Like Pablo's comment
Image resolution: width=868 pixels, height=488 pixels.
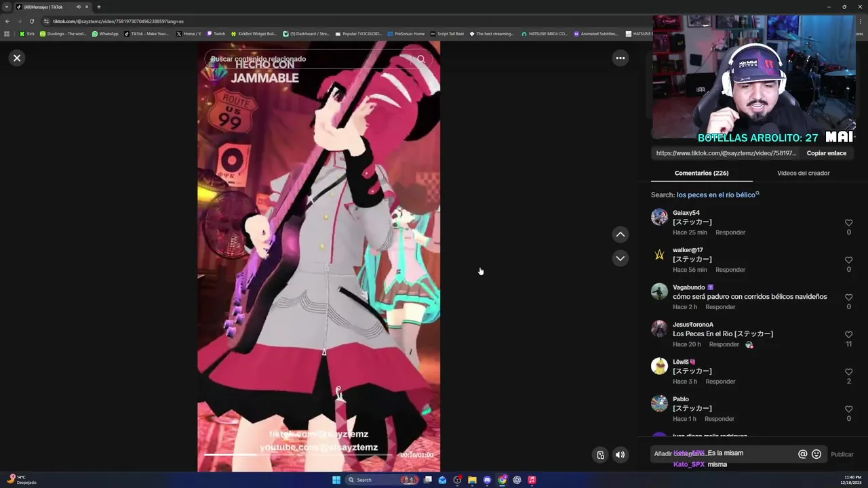coord(848,409)
